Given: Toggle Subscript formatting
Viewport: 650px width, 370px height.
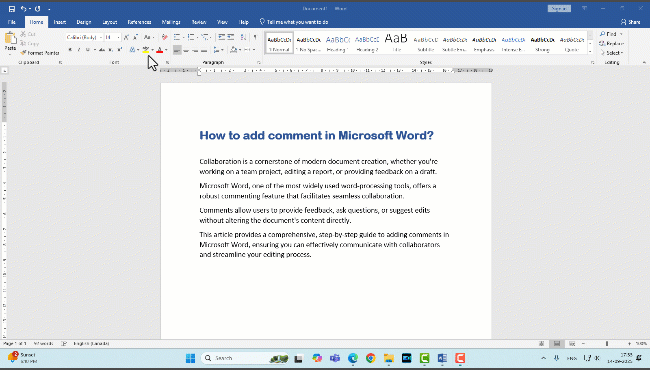Looking at the screenshot, I should pyautogui.click(x=110, y=50).
